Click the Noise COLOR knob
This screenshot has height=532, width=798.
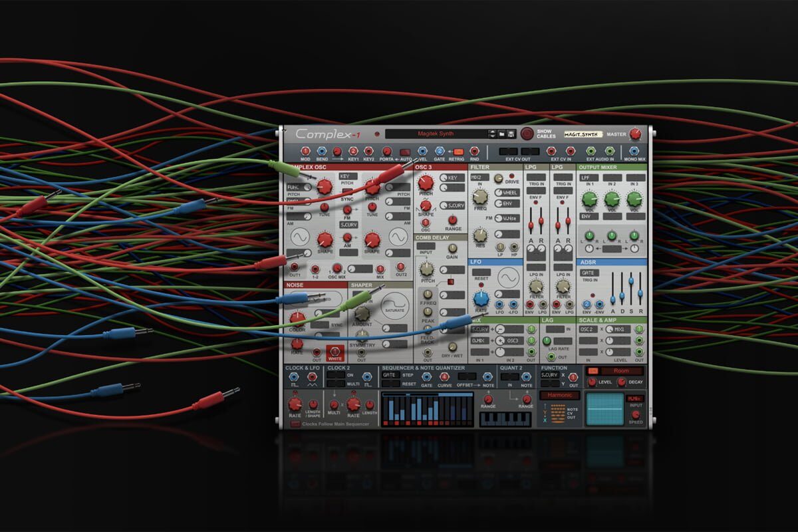(x=297, y=318)
